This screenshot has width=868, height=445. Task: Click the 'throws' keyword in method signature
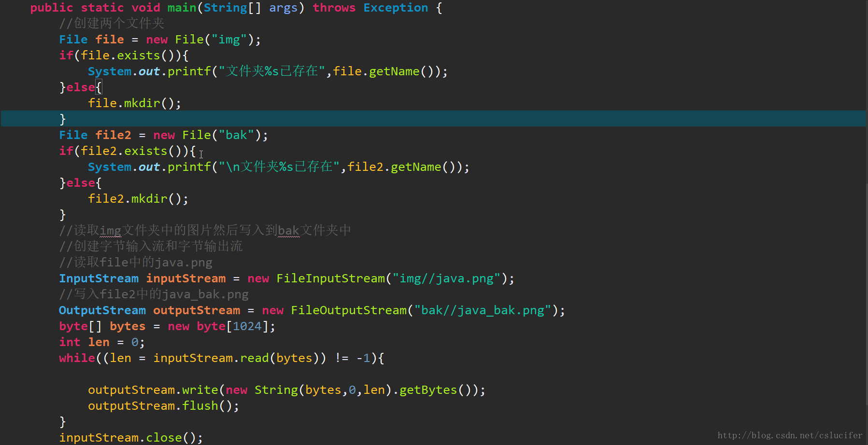334,8
